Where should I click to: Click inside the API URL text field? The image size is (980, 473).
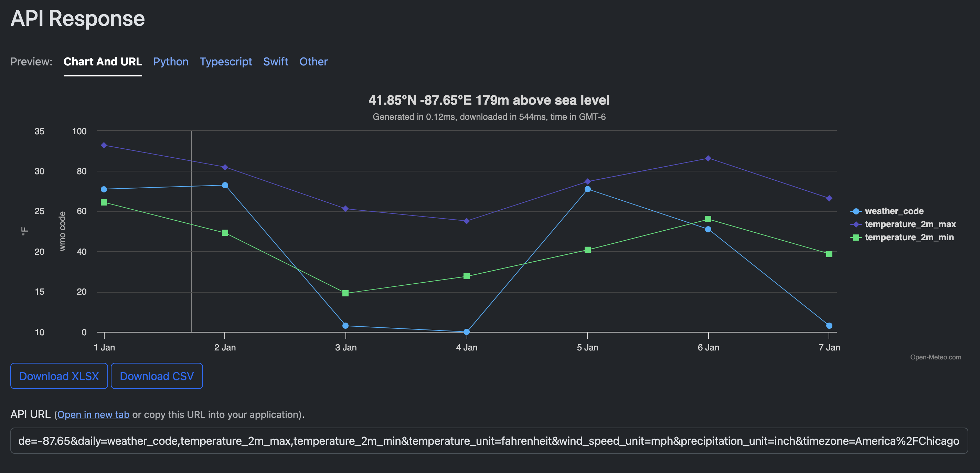(x=489, y=441)
